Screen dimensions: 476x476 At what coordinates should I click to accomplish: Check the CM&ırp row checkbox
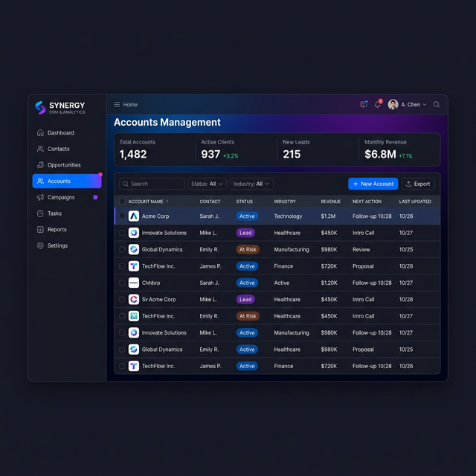(x=122, y=283)
